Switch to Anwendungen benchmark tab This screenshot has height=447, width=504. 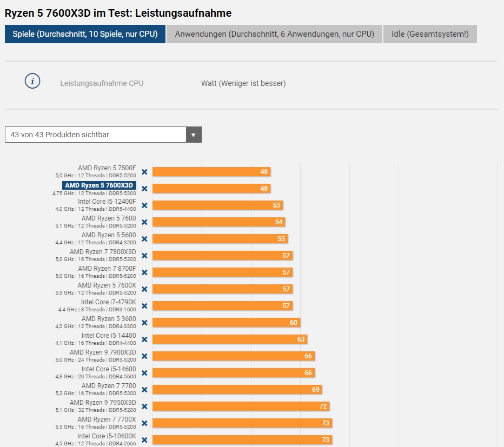(275, 34)
